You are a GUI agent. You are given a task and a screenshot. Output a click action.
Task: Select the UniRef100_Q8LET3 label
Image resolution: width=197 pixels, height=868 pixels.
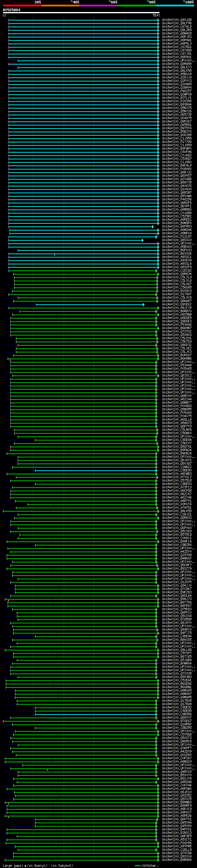click(x=177, y=67)
